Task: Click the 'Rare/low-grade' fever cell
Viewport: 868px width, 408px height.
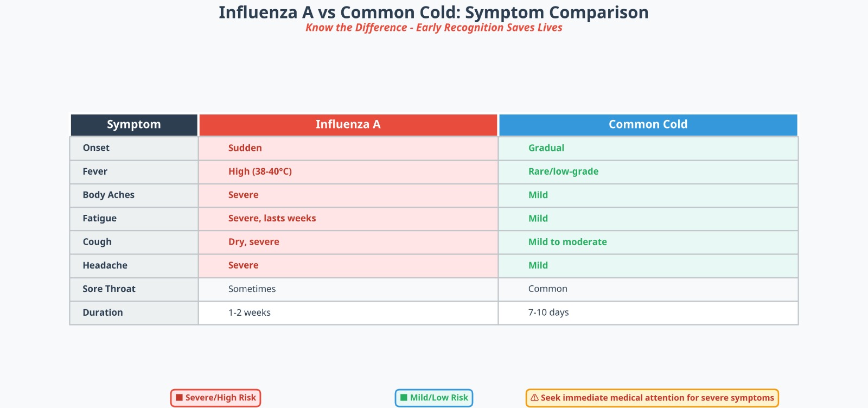Action: [x=563, y=171]
